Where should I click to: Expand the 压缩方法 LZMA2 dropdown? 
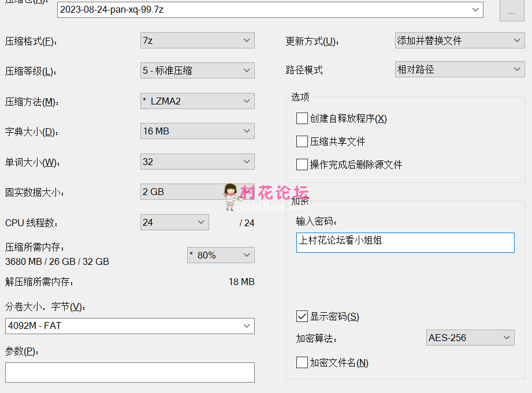pos(198,101)
